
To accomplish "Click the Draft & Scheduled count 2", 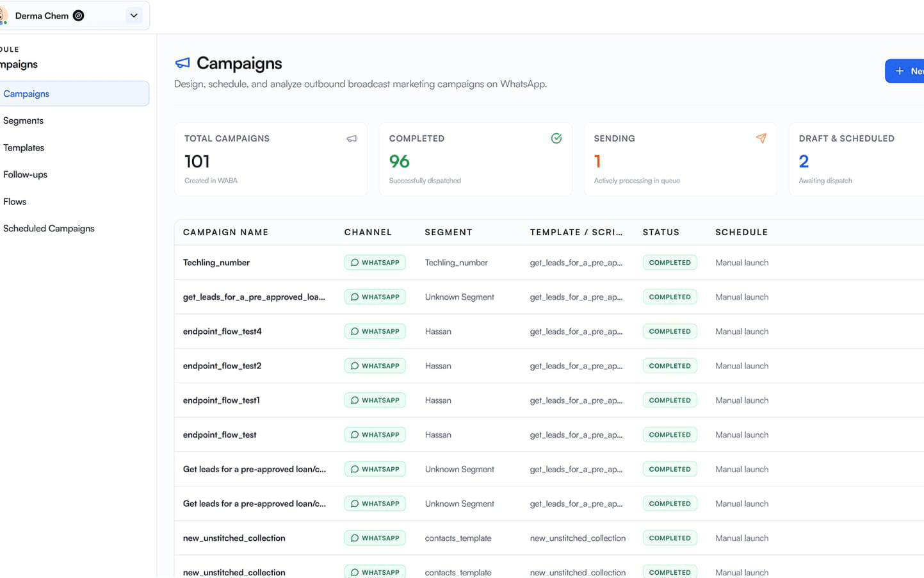I will click(804, 161).
